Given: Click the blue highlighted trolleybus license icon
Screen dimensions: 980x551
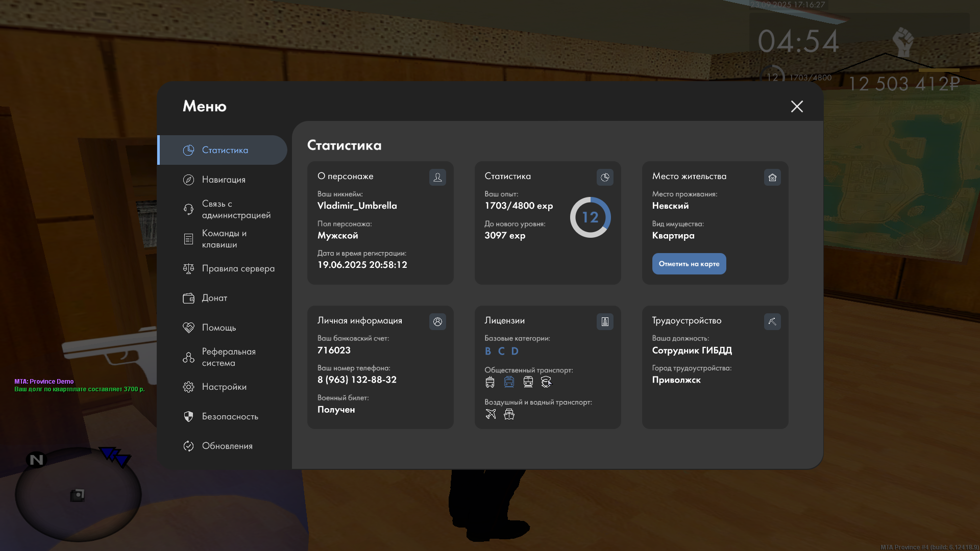Looking at the screenshot, I should 509,382.
